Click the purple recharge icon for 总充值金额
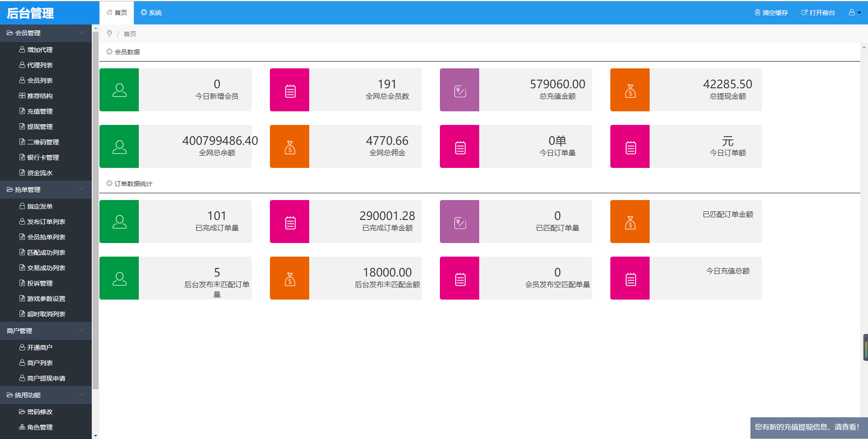Image resolution: width=868 pixels, height=439 pixels. click(460, 90)
